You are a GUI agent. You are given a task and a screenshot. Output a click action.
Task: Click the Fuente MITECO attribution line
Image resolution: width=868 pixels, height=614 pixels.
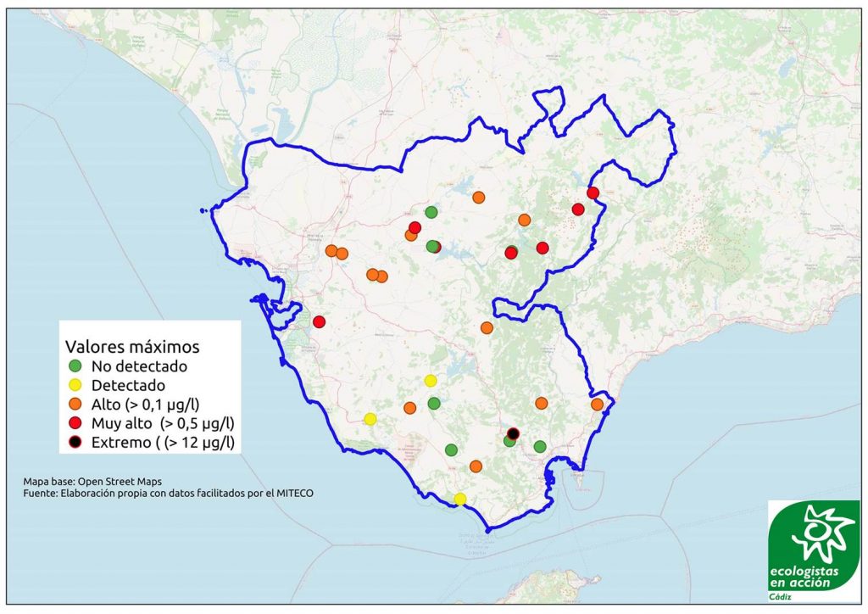pos(169,492)
